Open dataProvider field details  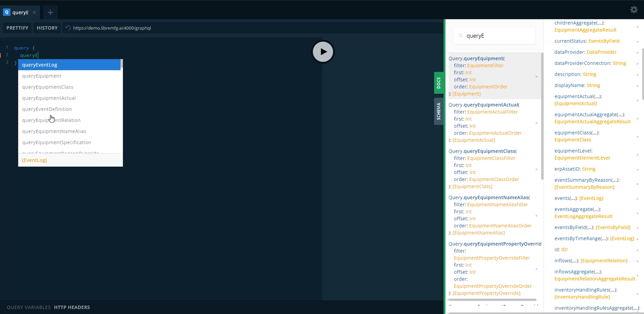point(594,52)
